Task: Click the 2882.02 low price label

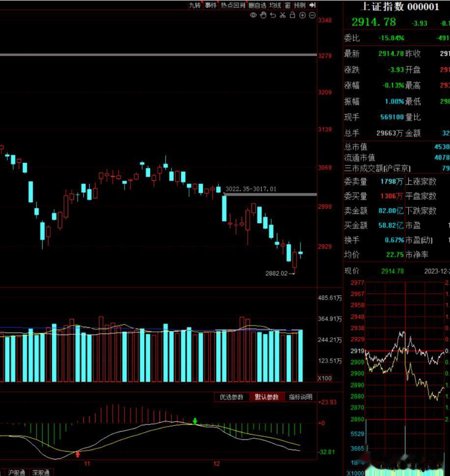Action: (277, 273)
